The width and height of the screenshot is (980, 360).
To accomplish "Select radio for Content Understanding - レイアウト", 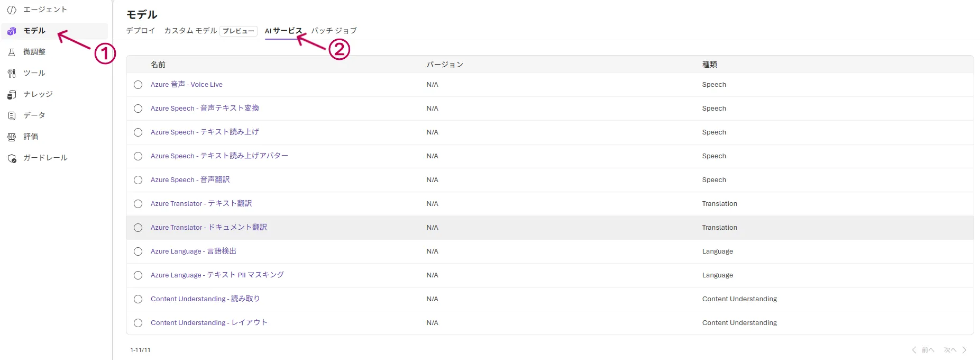I will 138,323.
